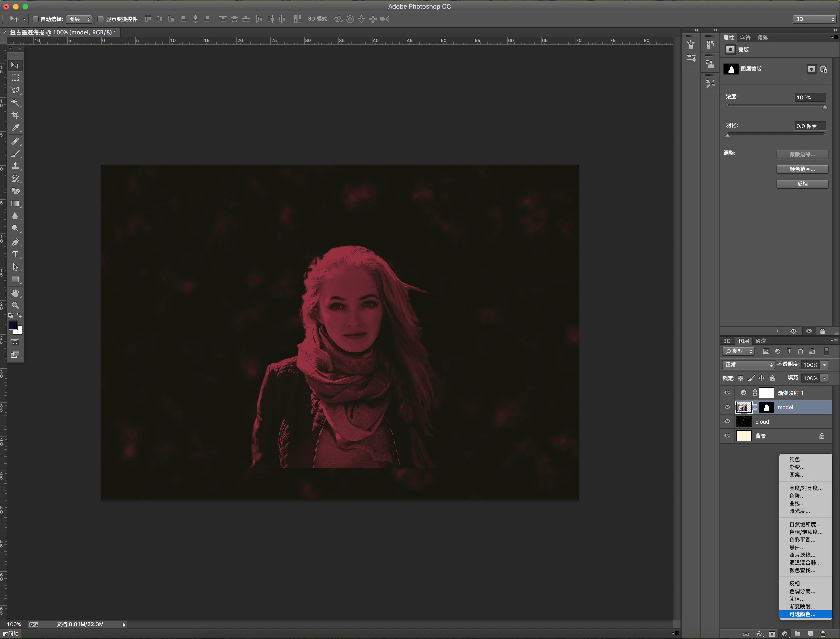The height and width of the screenshot is (639, 840).
Task: Switch to the 通道 tab
Action: pyautogui.click(x=760, y=341)
